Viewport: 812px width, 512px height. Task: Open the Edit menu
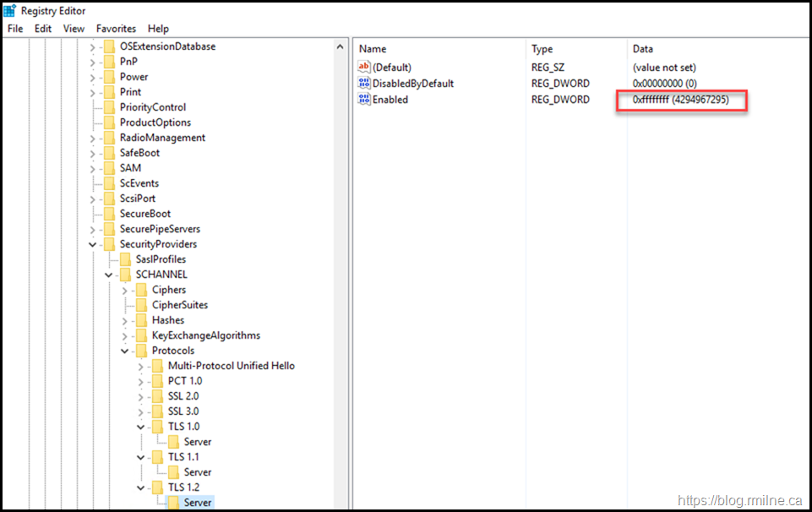(x=43, y=29)
